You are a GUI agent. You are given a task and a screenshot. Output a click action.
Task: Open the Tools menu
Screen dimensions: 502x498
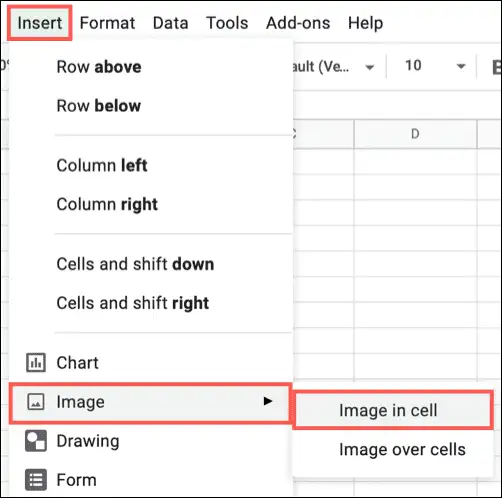pos(227,23)
